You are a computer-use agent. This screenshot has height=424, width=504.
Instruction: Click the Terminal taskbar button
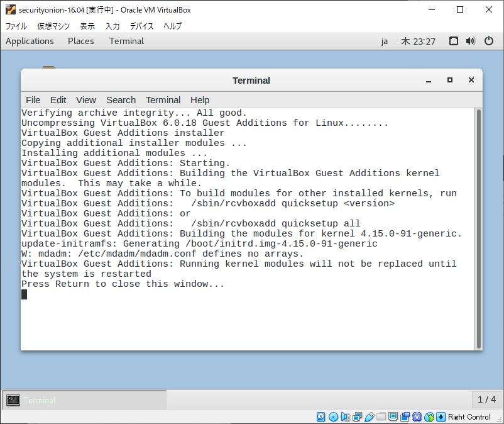coord(84,400)
